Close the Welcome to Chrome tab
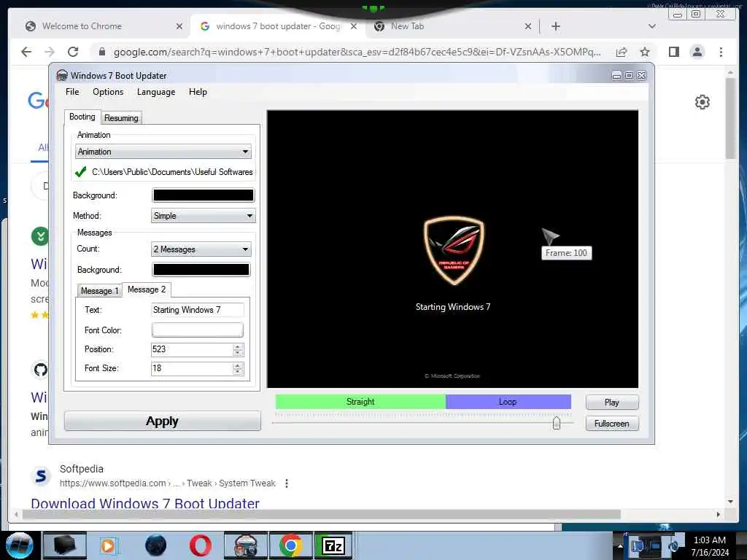The image size is (747, 560). click(x=179, y=26)
